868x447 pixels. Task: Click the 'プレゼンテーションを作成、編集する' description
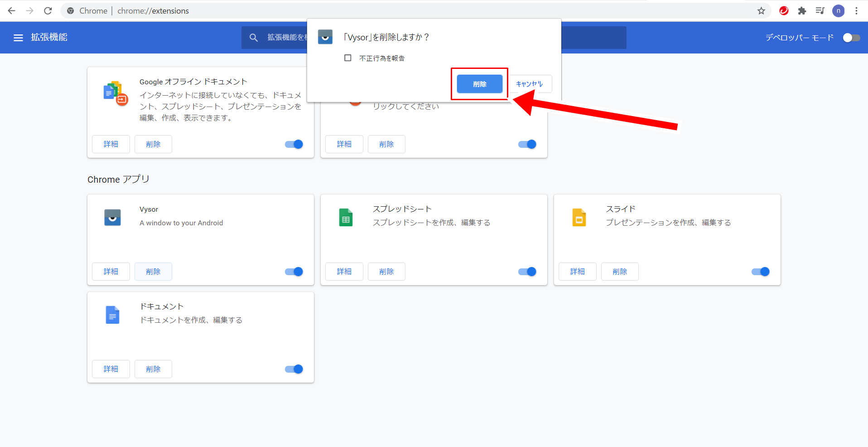(668, 223)
